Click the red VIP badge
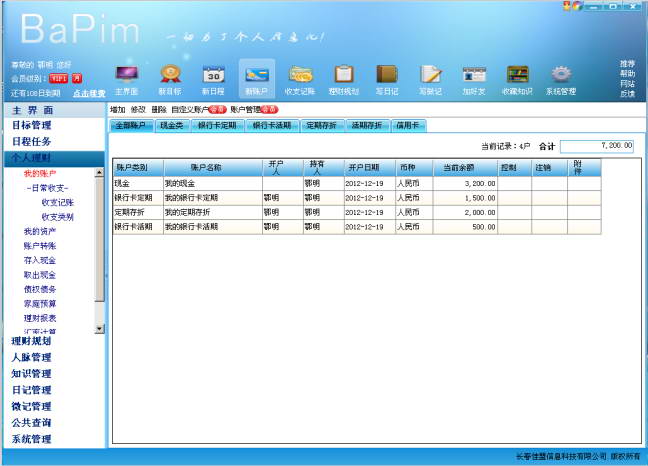 [x=59, y=78]
